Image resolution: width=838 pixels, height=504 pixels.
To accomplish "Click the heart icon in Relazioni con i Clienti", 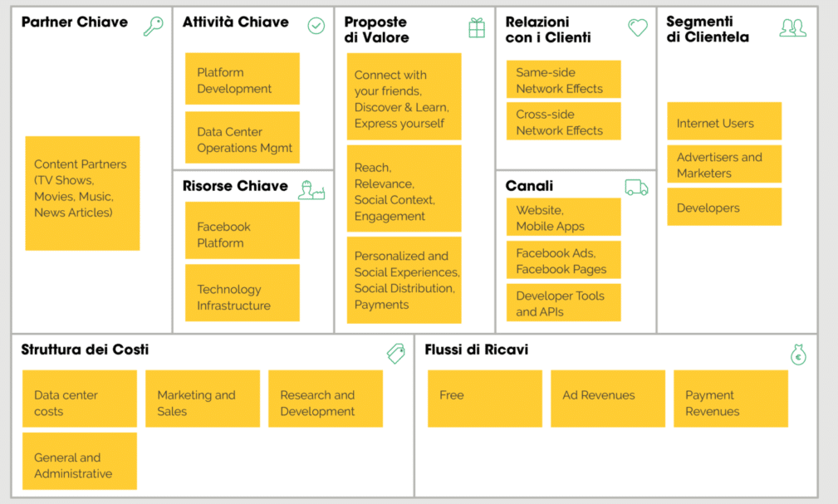I will click(x=638, y=27).
